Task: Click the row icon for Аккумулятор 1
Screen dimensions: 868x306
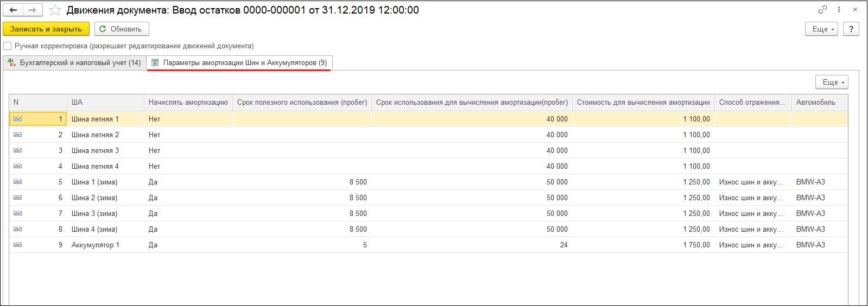Action: pos(18,245)
